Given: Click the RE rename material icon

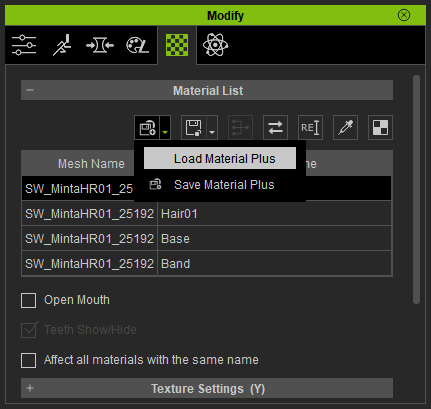Looking at the screenshot, I should [x=310, y=127].
